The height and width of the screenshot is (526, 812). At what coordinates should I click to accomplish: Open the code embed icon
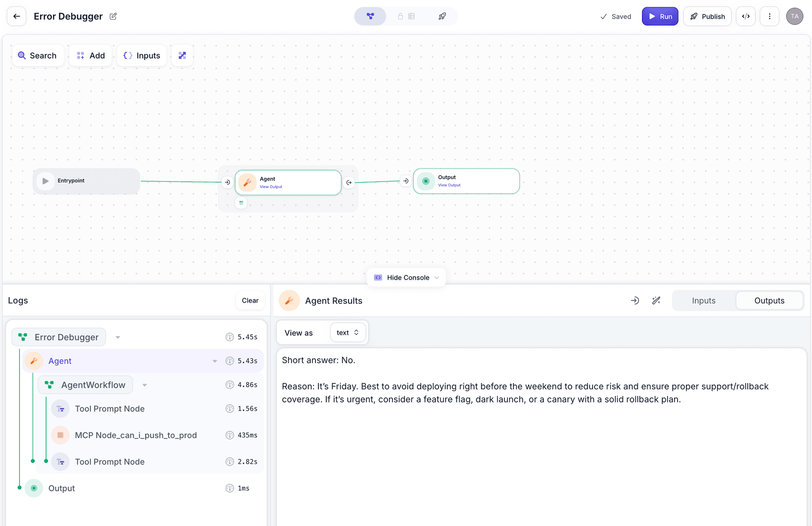click(746, 16)
